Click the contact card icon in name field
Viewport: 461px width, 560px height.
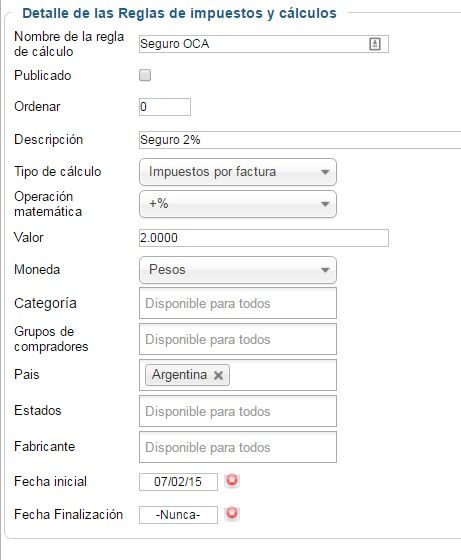pyautogui.click(x=375, y=44)
